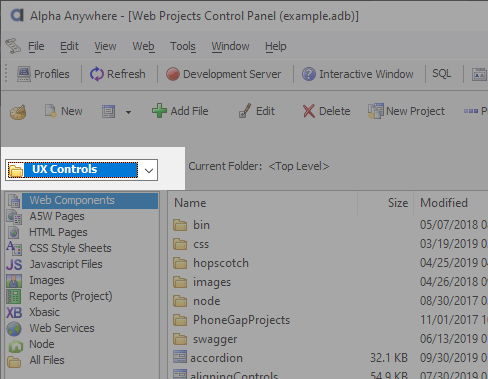This screenshot has height=379, width=488.
Task: Click the New Project icon
Action: [x=375, y=111]
